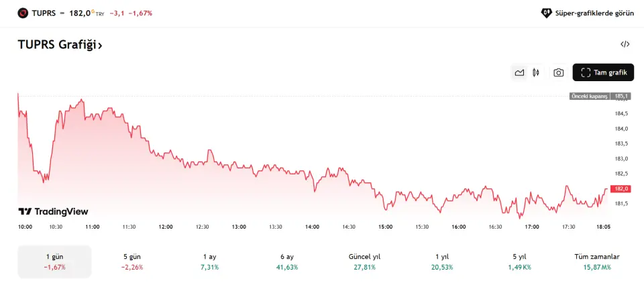Select the 1 gün time range
644x283 pixels.
54,262
